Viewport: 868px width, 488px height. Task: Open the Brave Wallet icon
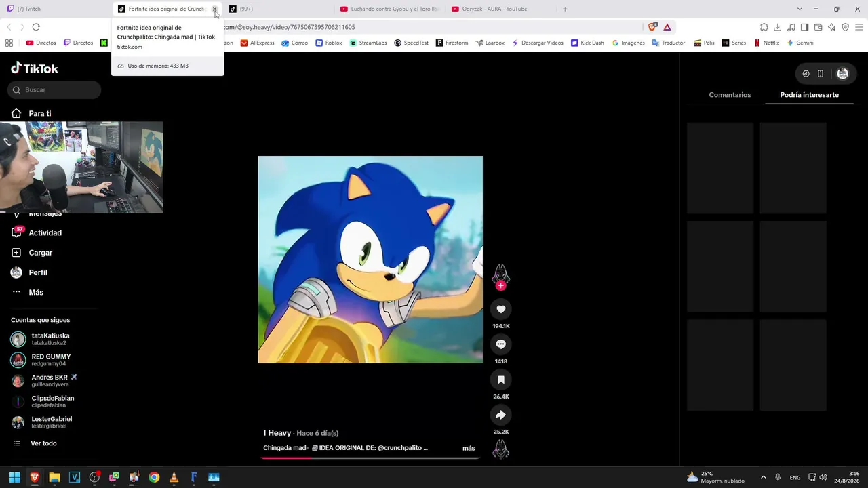coord(818,27)
